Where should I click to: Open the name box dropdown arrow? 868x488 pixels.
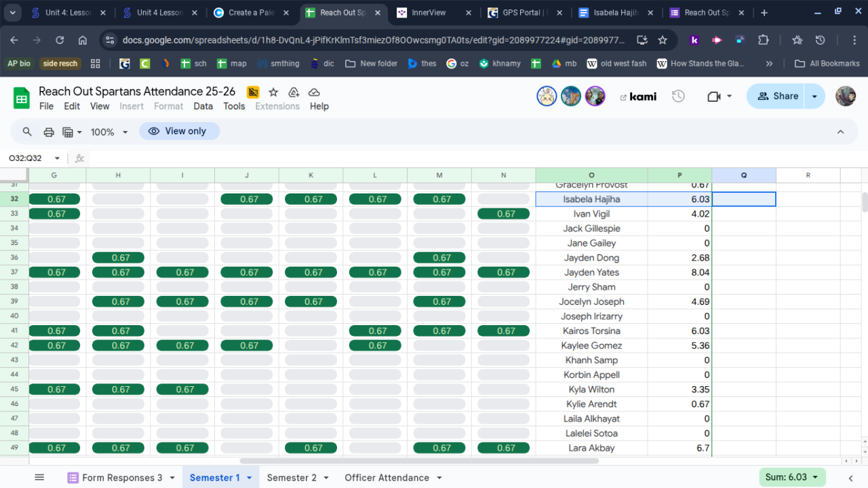pyautogui.click(x=57, y=158)
